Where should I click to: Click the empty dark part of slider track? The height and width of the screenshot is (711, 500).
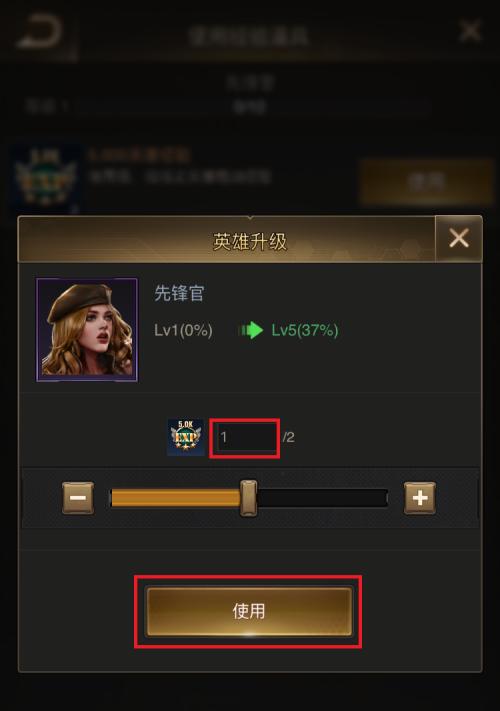coord(322,498)
